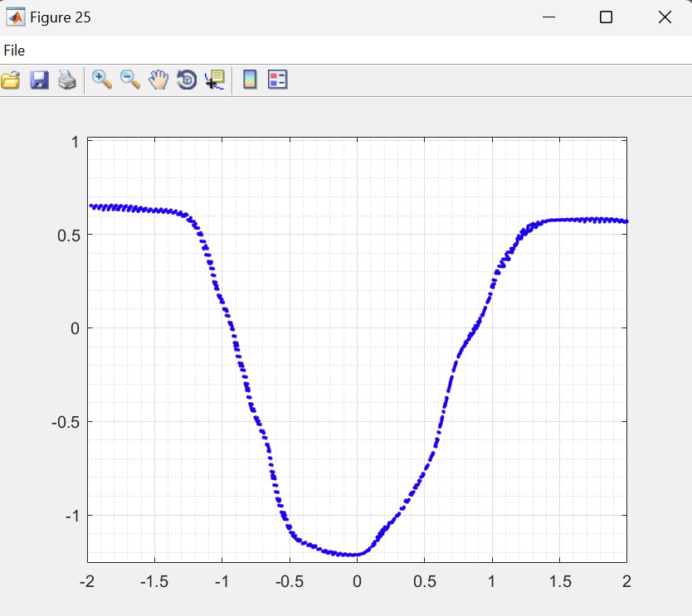Minimize the Figure 25 window
Screen dimensions: 692x616
pos(548,17)
